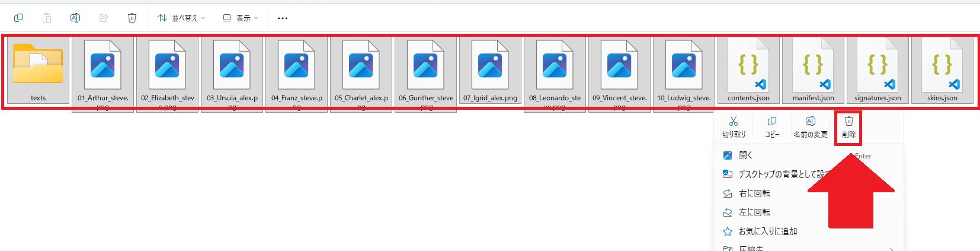Select the texts folder
Viewport: 980px width, 251px height.
[39, 71]
